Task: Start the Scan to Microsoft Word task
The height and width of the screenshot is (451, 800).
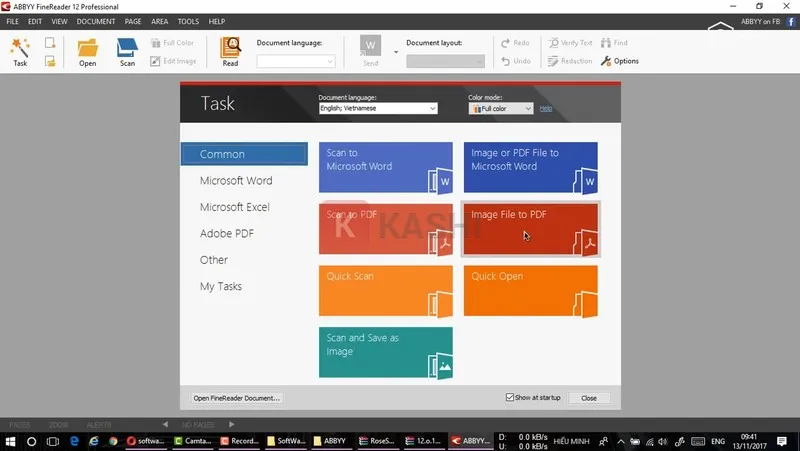Action: click(386, 167)
